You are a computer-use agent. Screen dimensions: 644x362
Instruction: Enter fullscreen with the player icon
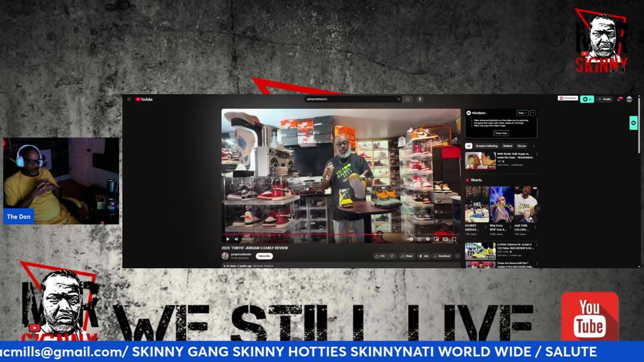[454, 239]
